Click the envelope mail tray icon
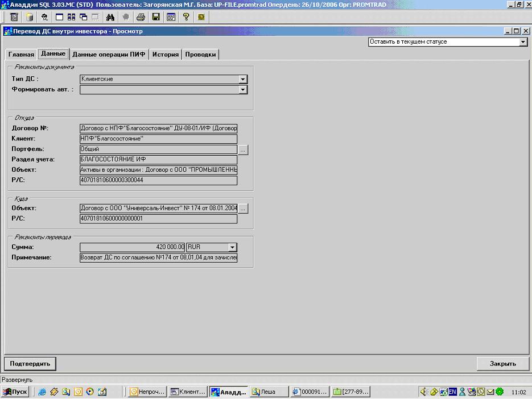Viewport: 532px width, 399px height. [x=490, y=392]
